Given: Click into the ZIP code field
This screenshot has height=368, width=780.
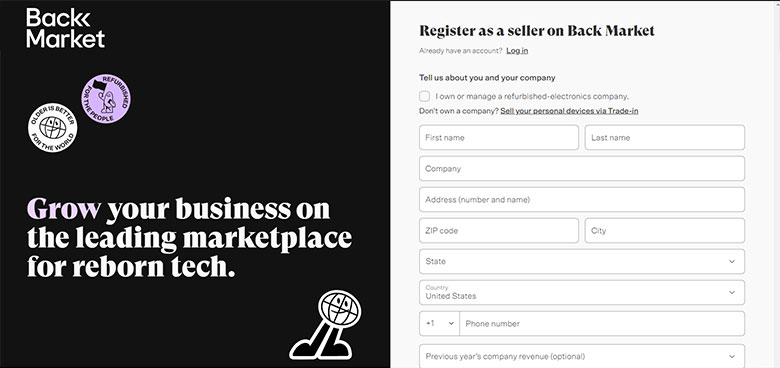Looking at the screenshot, I should (499, 230).
